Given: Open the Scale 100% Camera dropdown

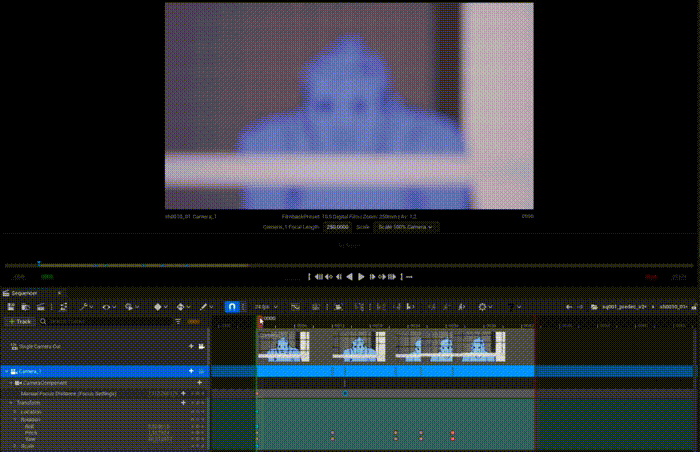Looking at the screenshot, I should [x=406, y=227].
